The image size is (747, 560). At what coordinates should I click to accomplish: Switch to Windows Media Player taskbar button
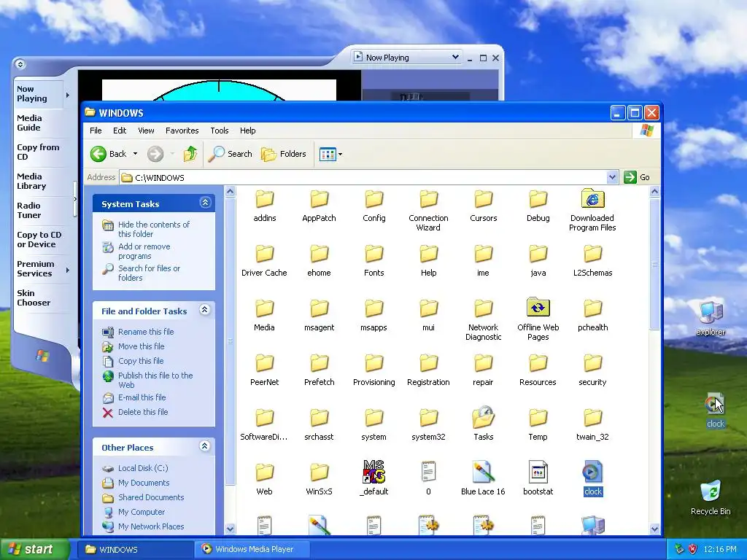253,549
